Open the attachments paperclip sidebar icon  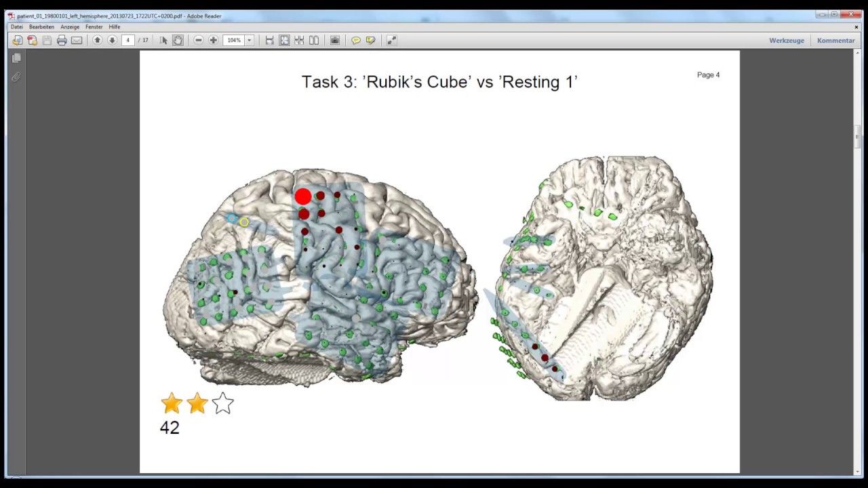click(x=16, y=77)
